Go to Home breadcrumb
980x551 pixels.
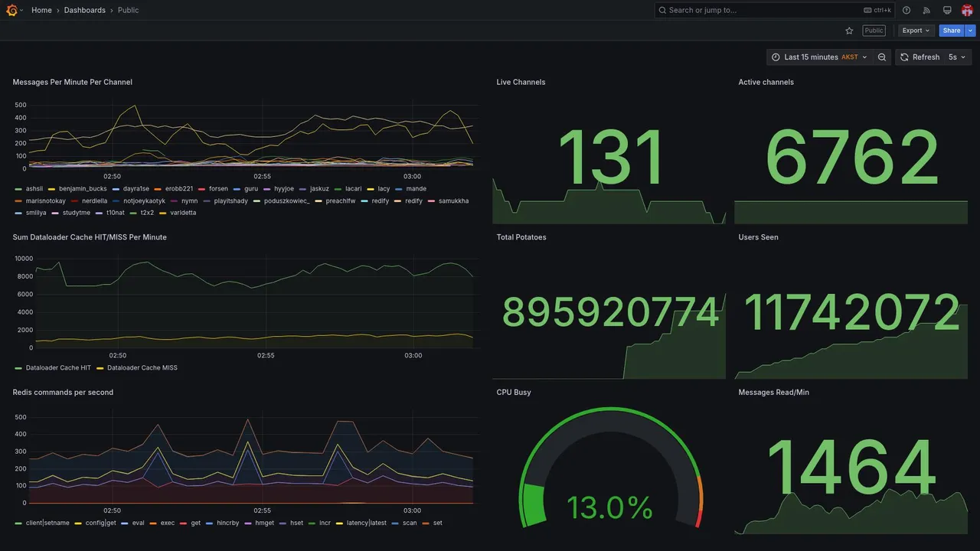point(41,10)
